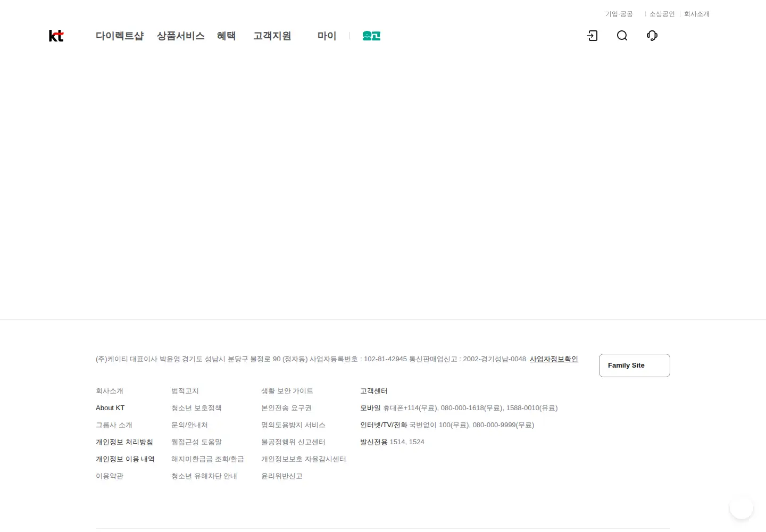
Task: Open 웹접근성 도움말 link
Action: pyautogui.click(x=196, y=442)
